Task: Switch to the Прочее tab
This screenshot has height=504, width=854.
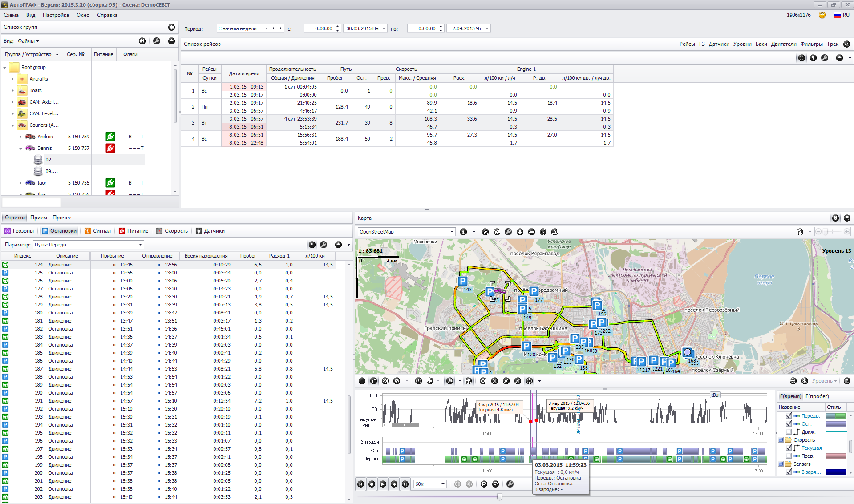Action: 62,218
